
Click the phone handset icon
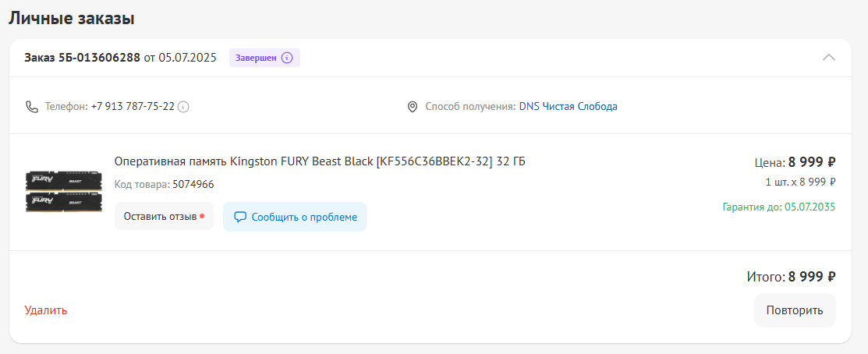32,107
